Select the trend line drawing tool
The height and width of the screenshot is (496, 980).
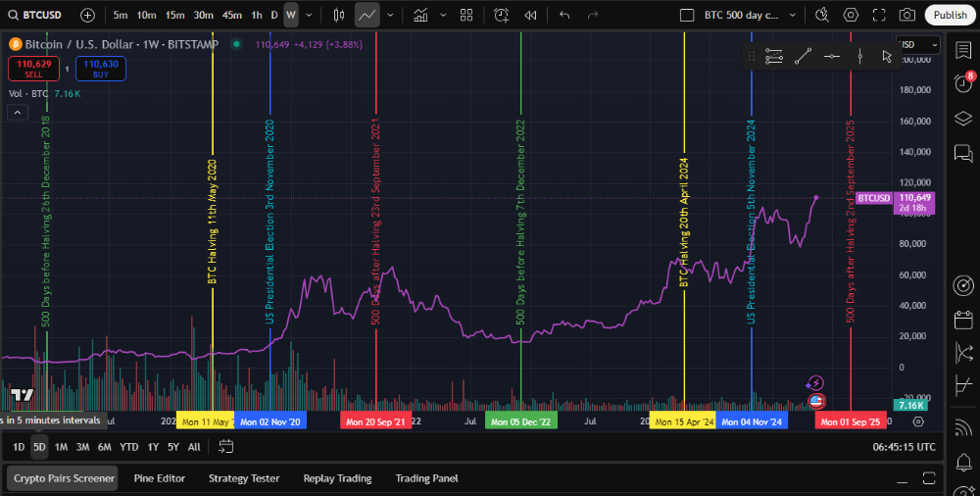[x=803, y=56]
